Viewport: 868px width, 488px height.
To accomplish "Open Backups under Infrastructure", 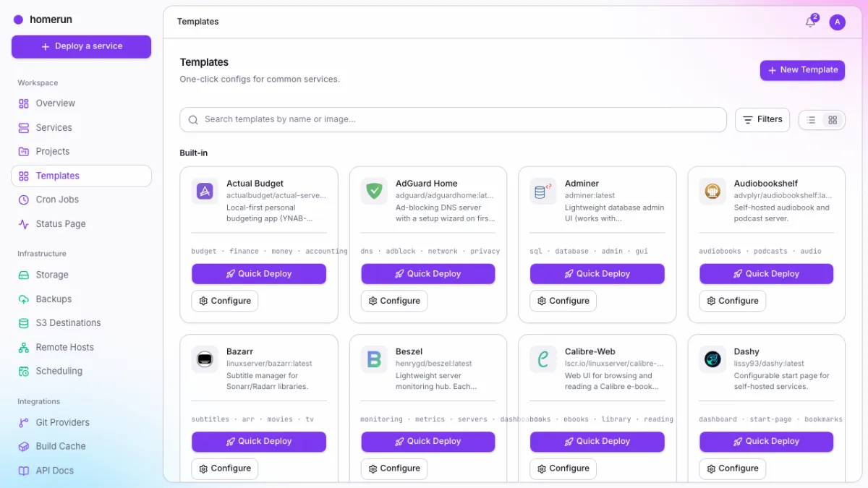I will click(x=81, y=299).
